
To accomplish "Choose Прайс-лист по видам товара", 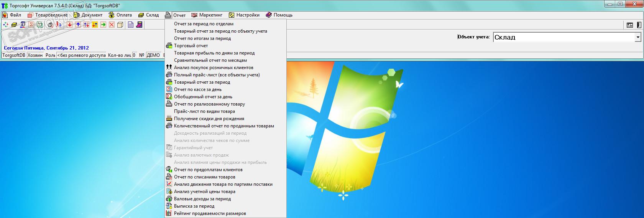I will [225, 111].
